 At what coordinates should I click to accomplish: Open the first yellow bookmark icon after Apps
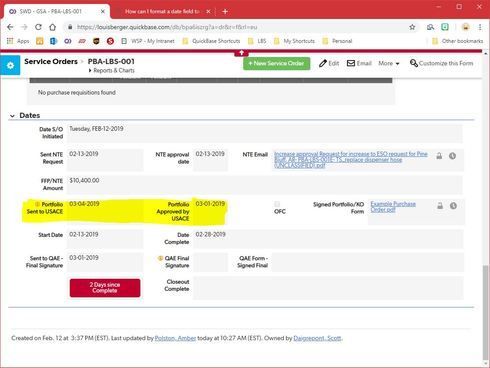pyautogui.click(x=40, y=41)
